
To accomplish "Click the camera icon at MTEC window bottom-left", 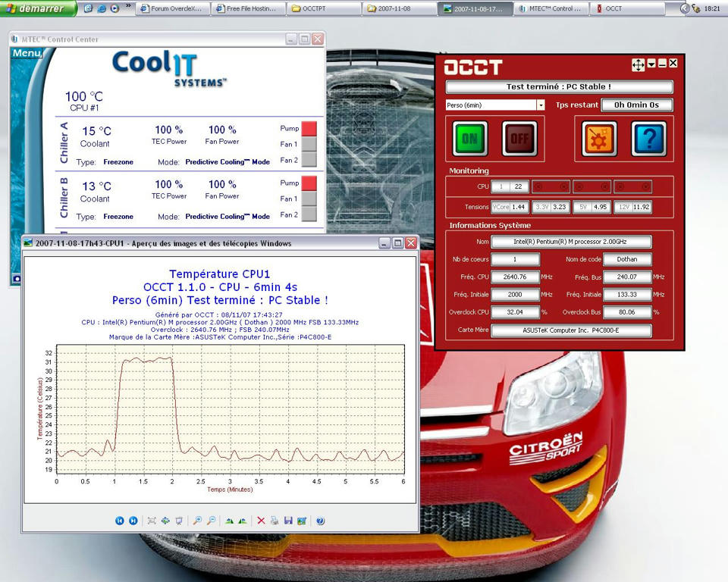I will [x=17, y=278].
